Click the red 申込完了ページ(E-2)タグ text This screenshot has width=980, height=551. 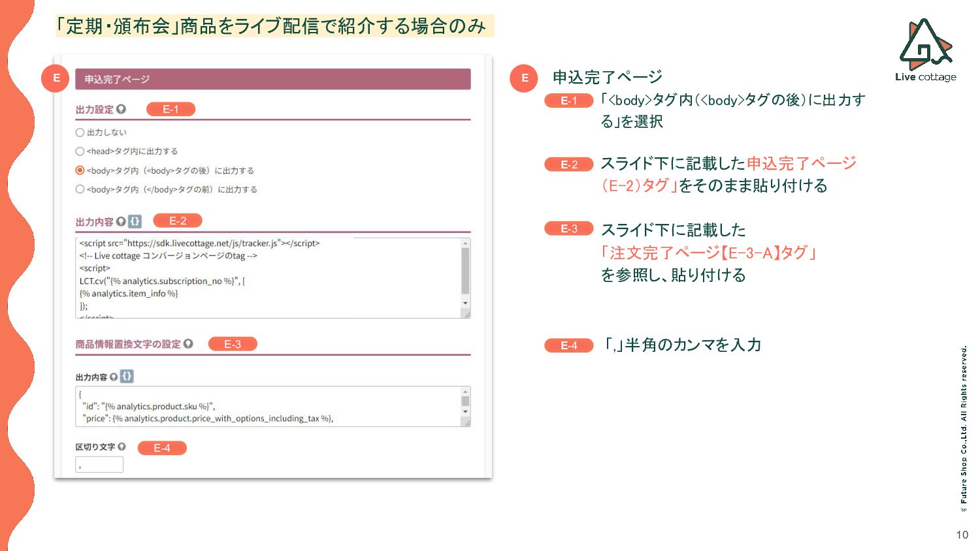tap(728, 174)
